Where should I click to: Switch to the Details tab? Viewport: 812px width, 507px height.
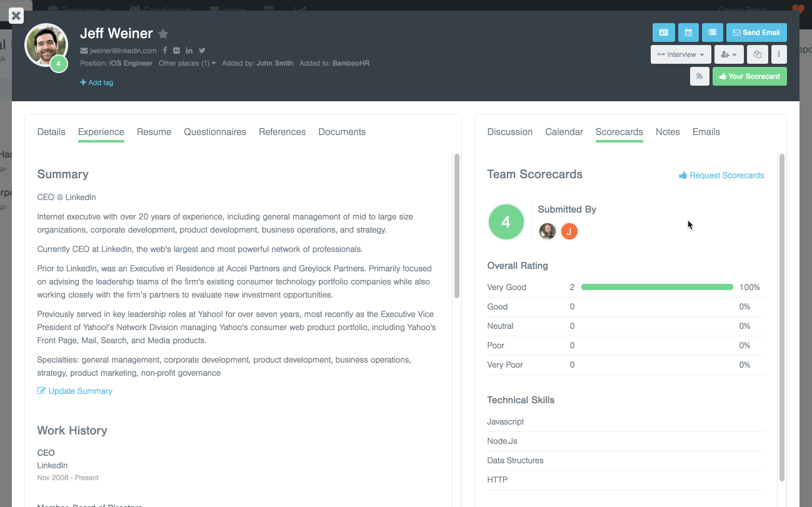pyautogui.click(x=51, y=132)
